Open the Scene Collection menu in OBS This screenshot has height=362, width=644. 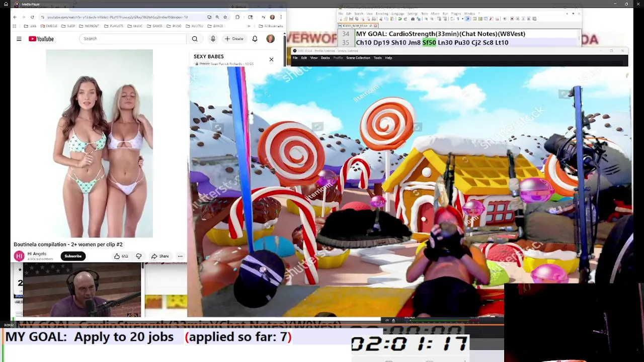click(358, 58)
